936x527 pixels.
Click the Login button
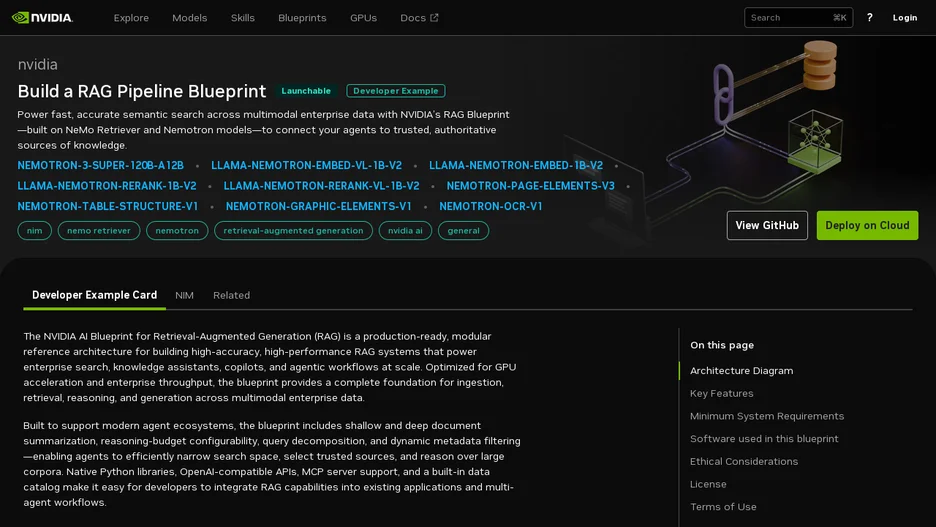(x=905, y=18)
